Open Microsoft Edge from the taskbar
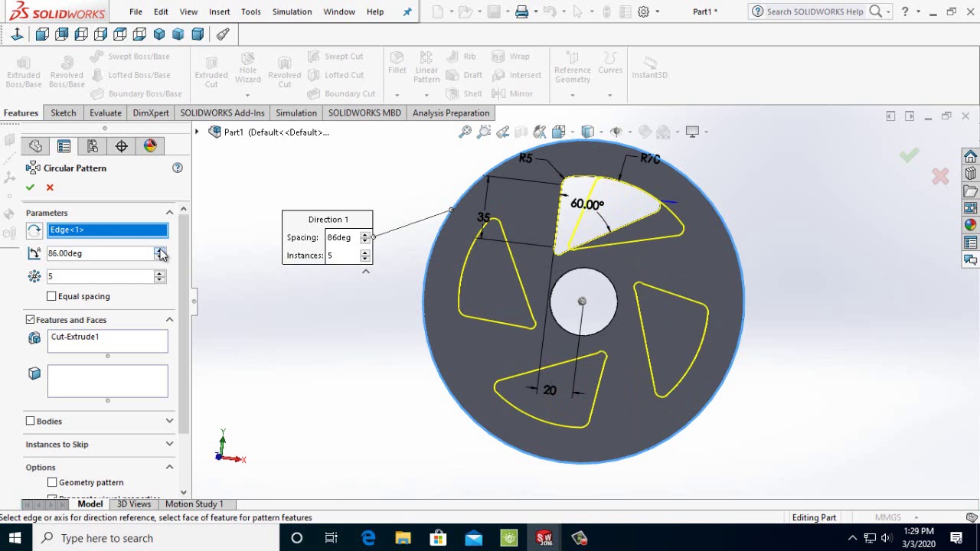Viewport: 980px width, 551px height. [x=368, y=538]
